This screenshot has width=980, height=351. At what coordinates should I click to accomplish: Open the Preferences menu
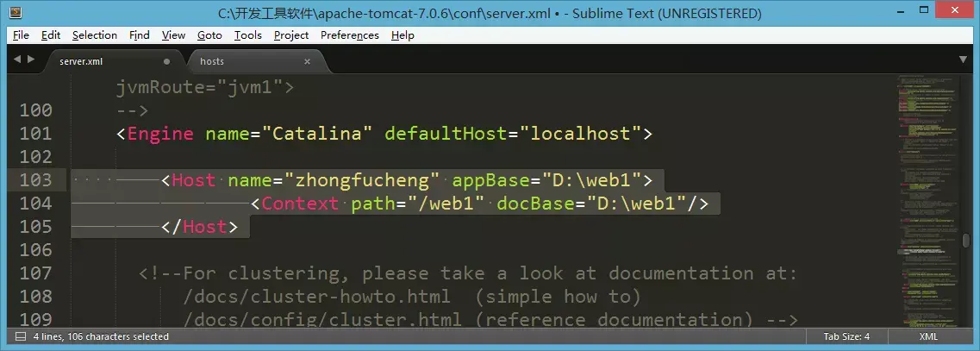(349, 35)
